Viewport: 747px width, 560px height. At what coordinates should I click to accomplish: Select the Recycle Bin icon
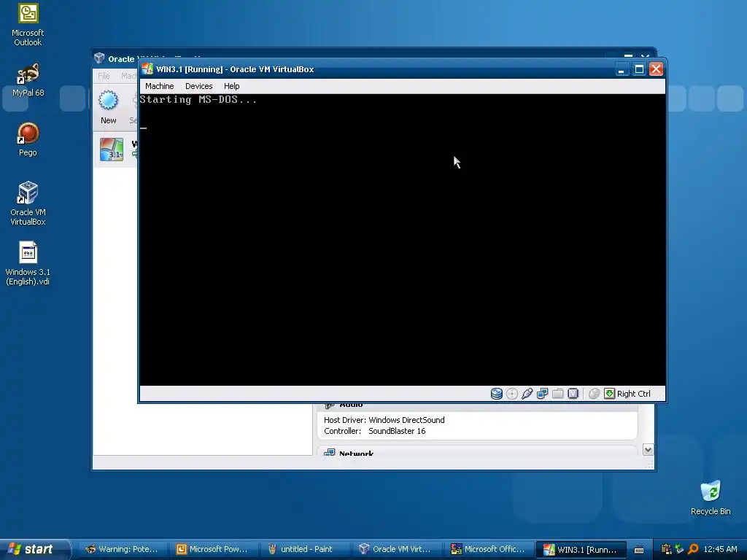(711, 498)
